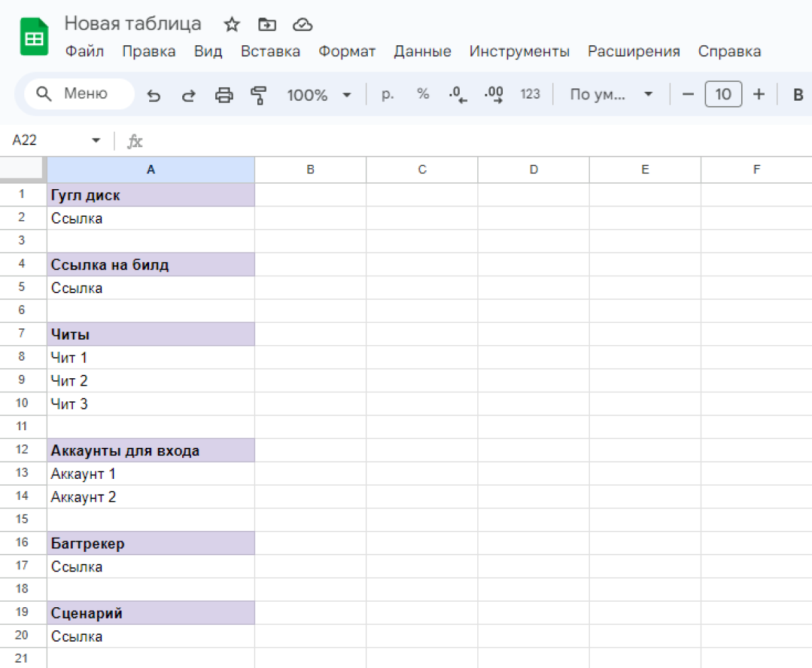Open the name box dropdown arrow
The height and width of the screenshot is (668, 812).
pos(96,140)
